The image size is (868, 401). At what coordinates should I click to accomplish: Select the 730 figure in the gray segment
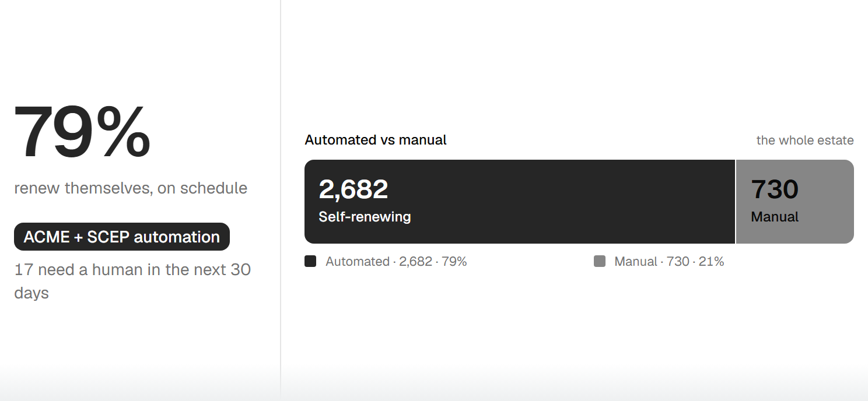775,189
